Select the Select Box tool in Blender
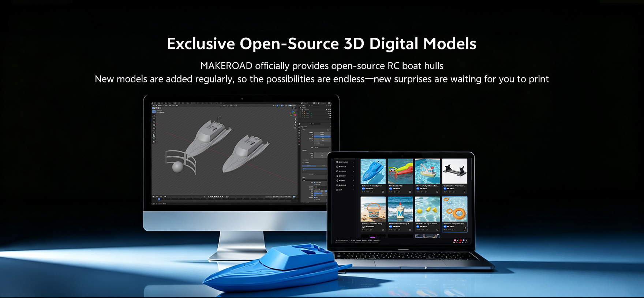 [x=154, y=112]
